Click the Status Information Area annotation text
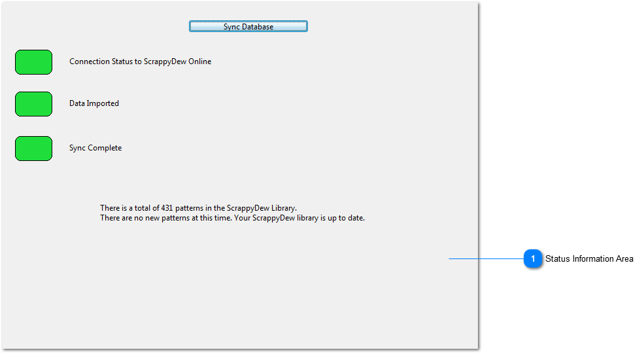644x354 pixels. [x=589, y=259]
